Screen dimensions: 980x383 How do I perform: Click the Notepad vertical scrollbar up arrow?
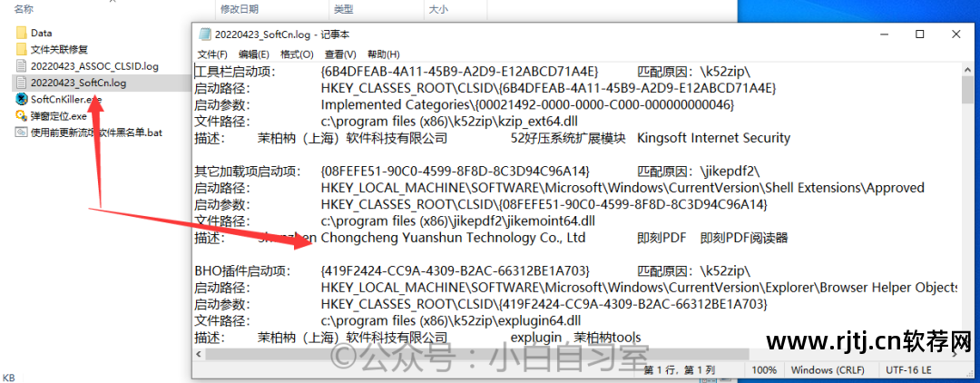pyautogui.click(x=967, y=68)
